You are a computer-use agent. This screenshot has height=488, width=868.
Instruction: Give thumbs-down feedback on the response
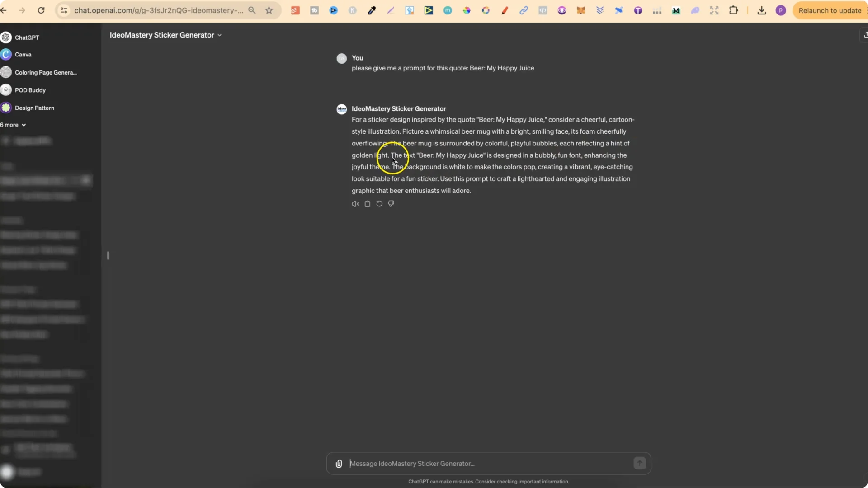tap(391, 204)
